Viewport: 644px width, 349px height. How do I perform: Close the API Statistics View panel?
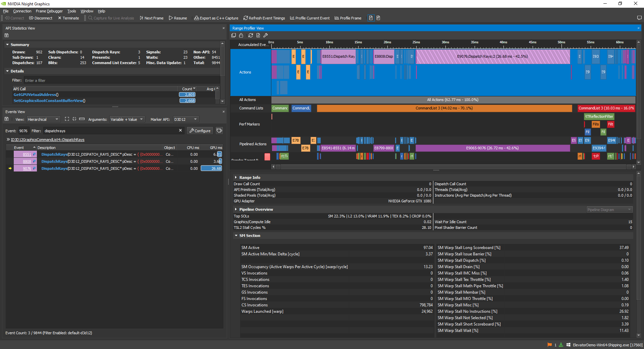[x=224, y=28]
